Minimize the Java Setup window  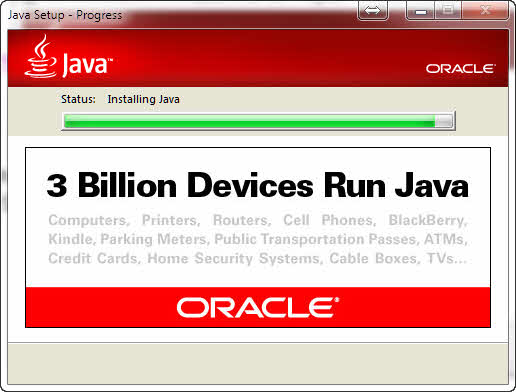click(421, 11)
